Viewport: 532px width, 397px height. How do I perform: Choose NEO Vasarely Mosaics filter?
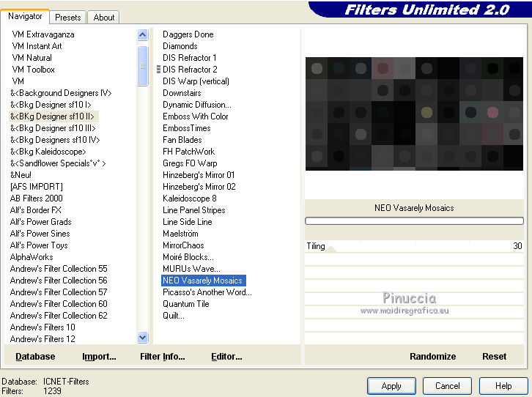point(203,281)
